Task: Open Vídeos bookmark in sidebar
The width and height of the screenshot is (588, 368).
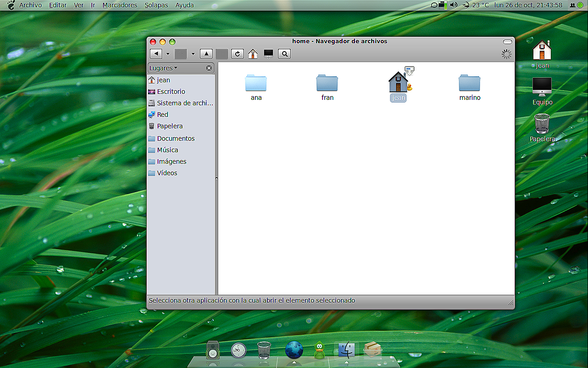Action: 181,173
